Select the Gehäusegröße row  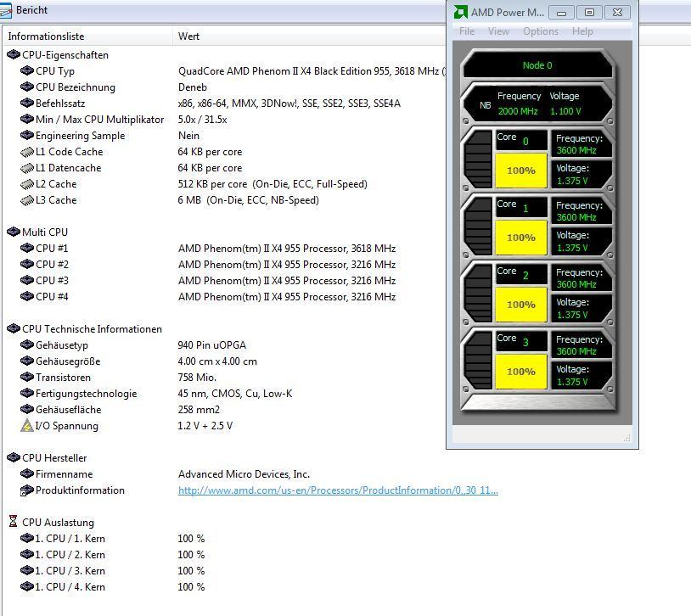click(139, 361)
